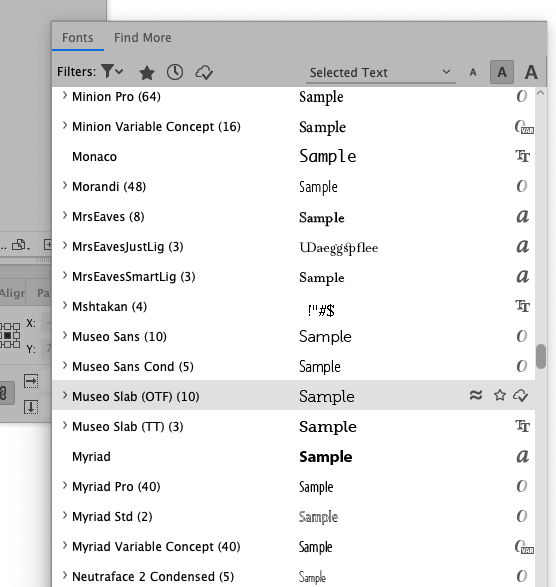Image resolution: width=556 pixels, height=587 pixels.
Task: Select the Monaco font
Action: [x=94, y=156]
